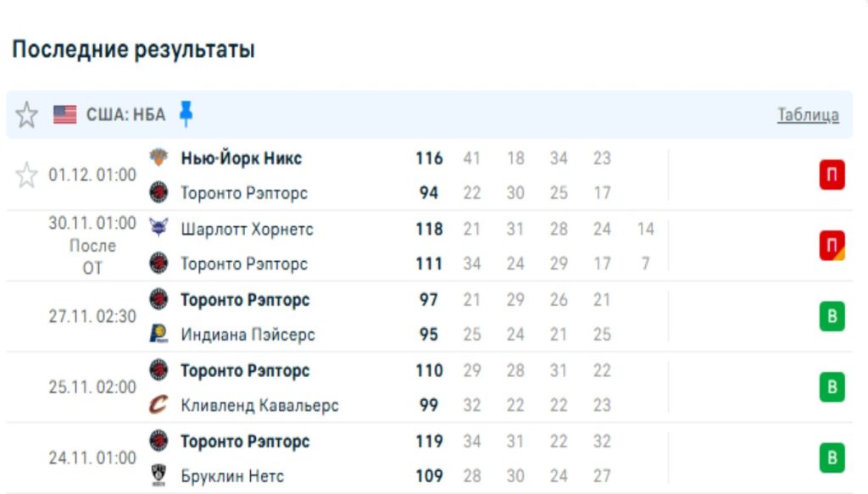
Task: Click green В badge for Nets game
Action: point(832,458)
